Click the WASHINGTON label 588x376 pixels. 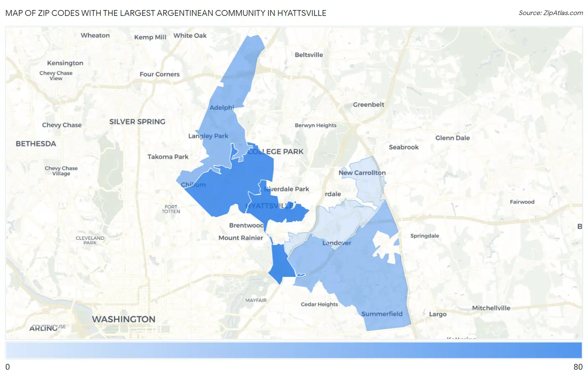124,319
